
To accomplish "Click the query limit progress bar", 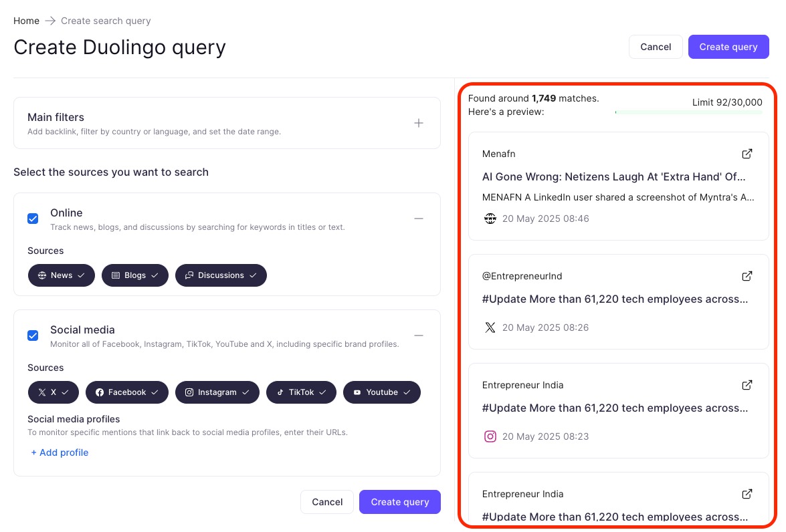I will [x=688, y=112].
